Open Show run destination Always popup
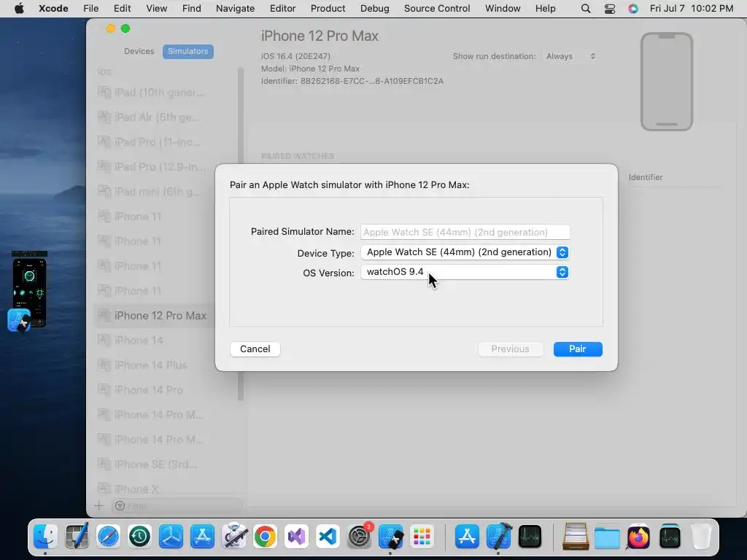This screenshot has width=747, height=560. point(570,56)
